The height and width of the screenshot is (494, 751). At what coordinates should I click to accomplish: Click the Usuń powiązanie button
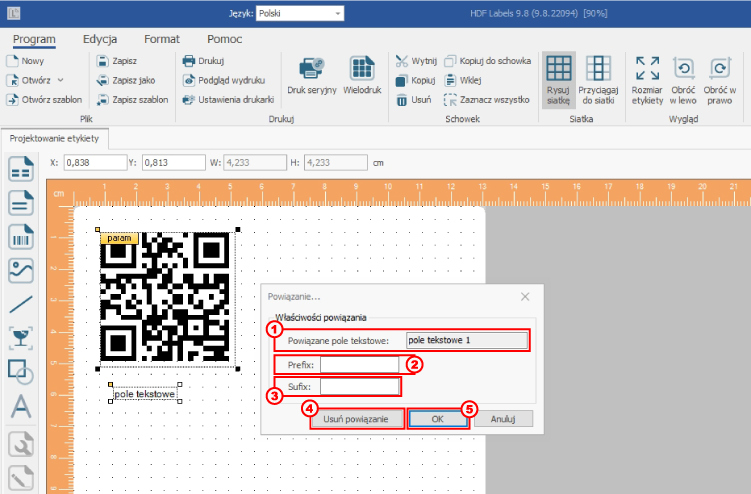pos(356,419)
